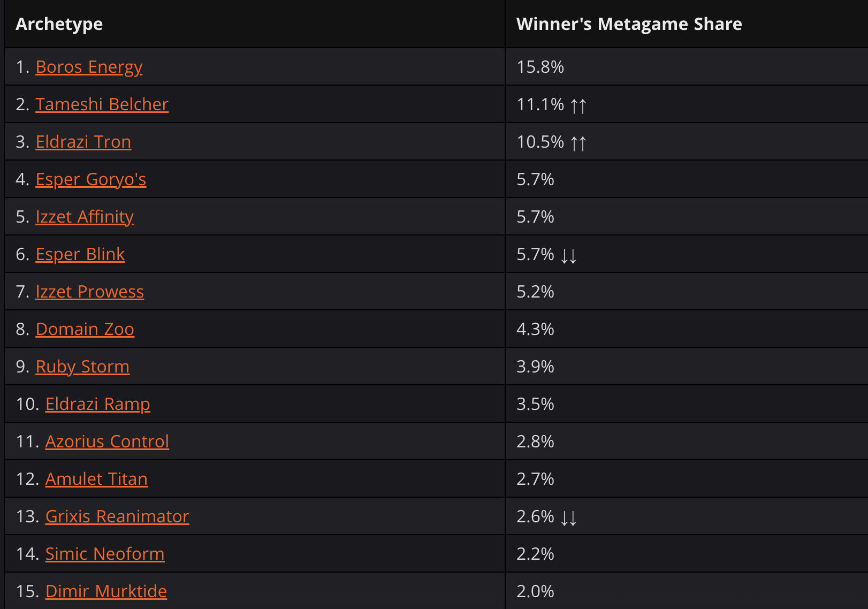
Task: Click the Winner's Metagame Share header
Action: (x=629, y=24)
